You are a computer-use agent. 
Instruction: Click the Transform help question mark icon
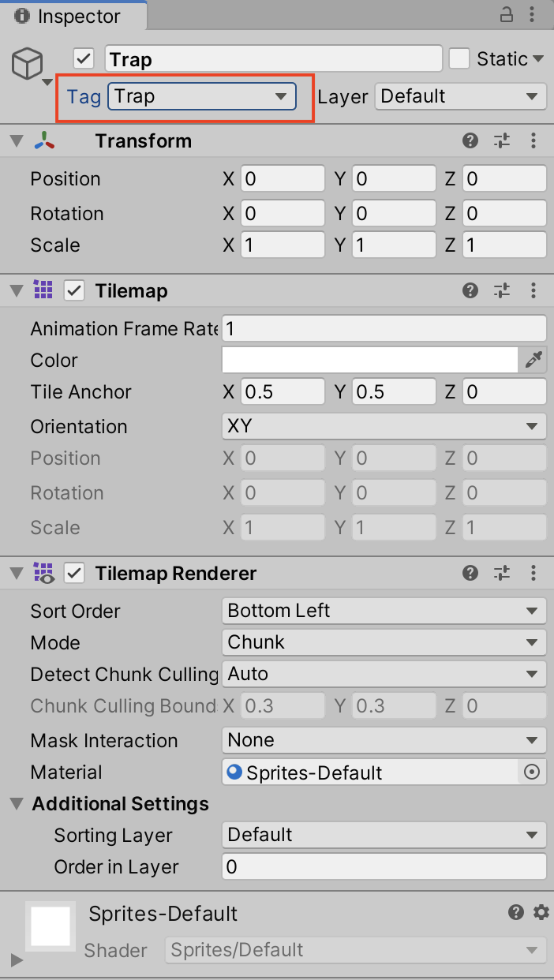click(470, 141)
